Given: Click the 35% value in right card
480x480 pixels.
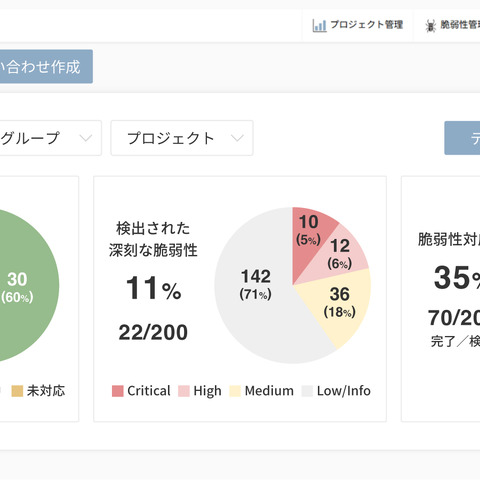Looking at the screenshot, I should (x=457, y=277).
